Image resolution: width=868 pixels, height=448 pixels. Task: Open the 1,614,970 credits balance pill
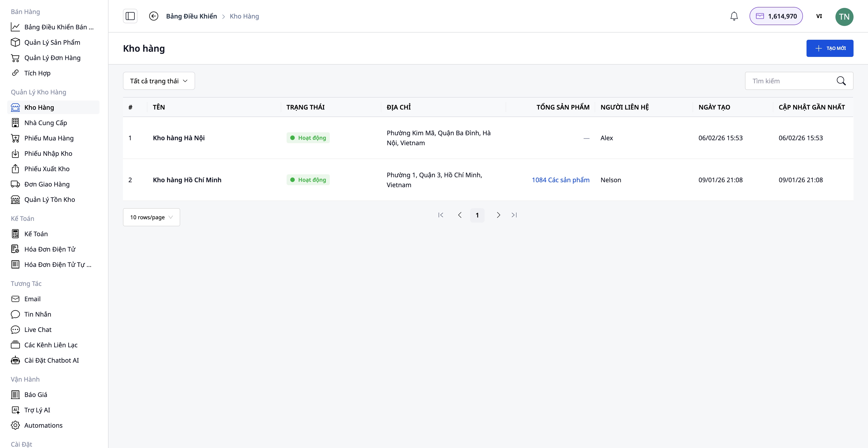pyautogui.click(x=776, y=16)
